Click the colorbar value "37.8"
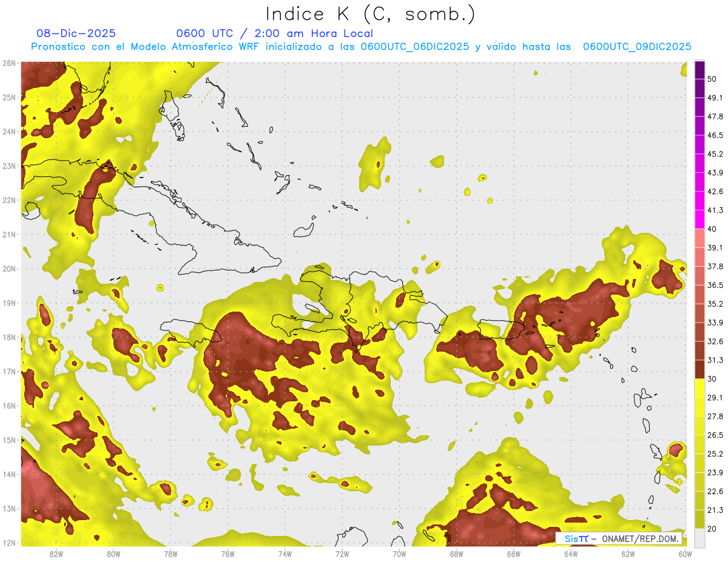 pos(715,266)
